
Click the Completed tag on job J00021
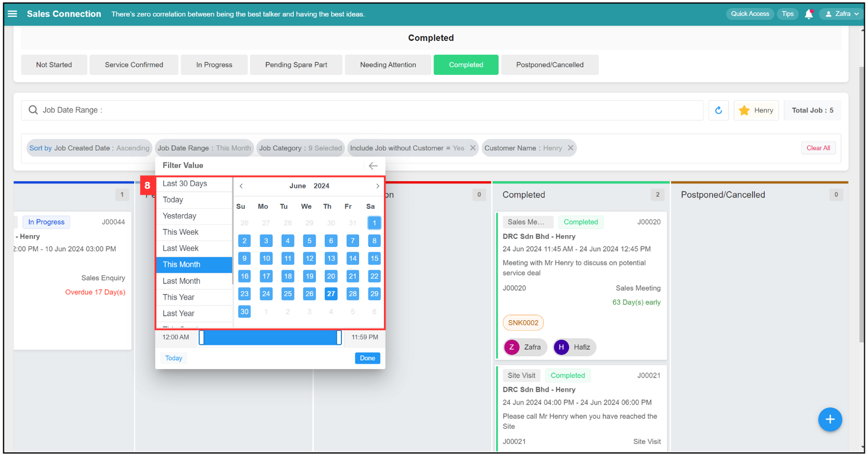(568, 376)
